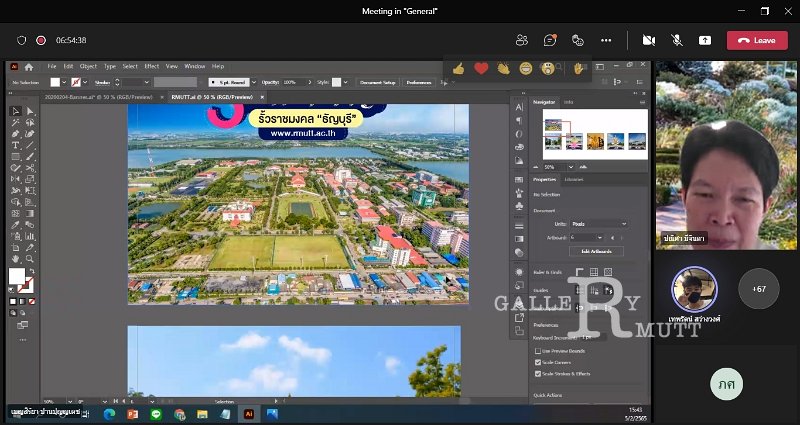Select the Type tool

tap(16, 145)
